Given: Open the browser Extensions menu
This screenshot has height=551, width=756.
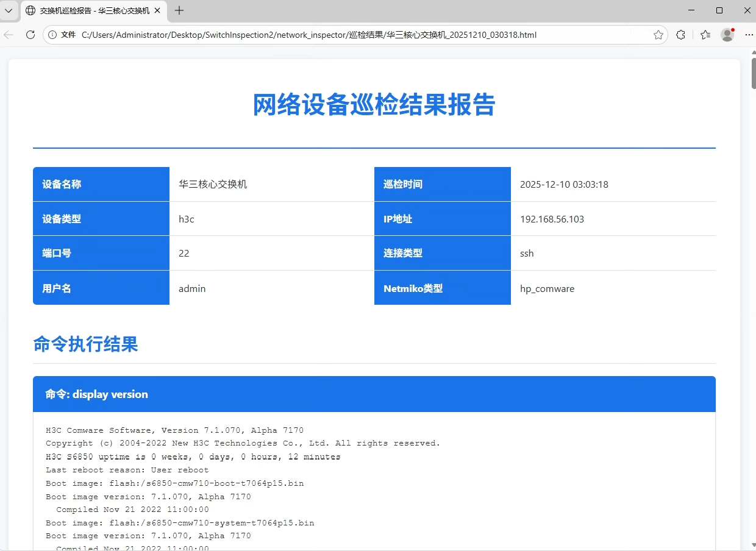Looking at the screenshot, I should 681,35.
